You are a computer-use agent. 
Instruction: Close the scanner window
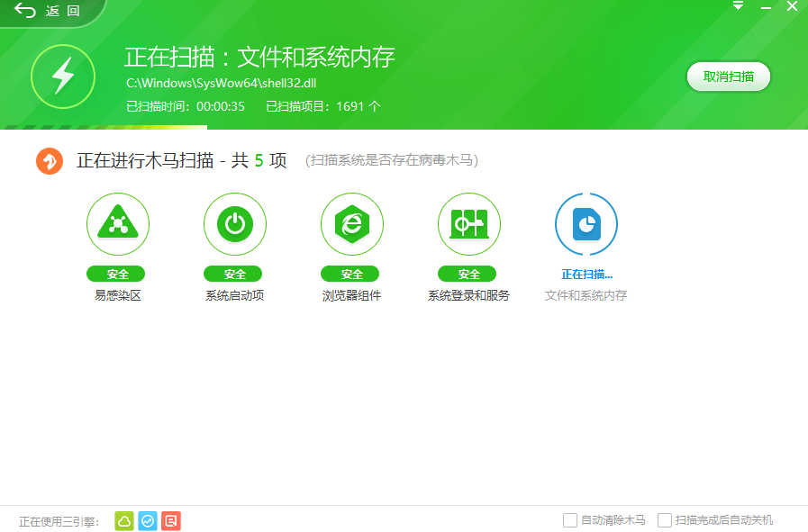pyautogui.click(x=792, y=6)
